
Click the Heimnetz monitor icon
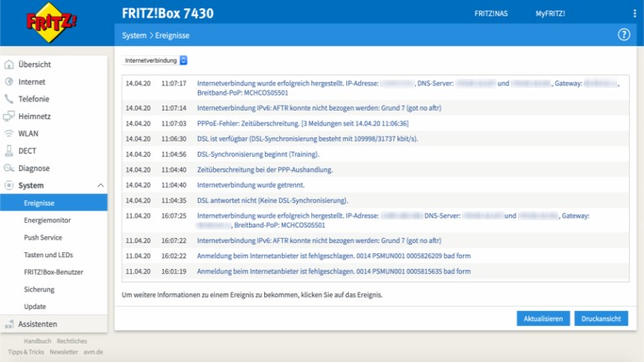click(x=9, y=116)
